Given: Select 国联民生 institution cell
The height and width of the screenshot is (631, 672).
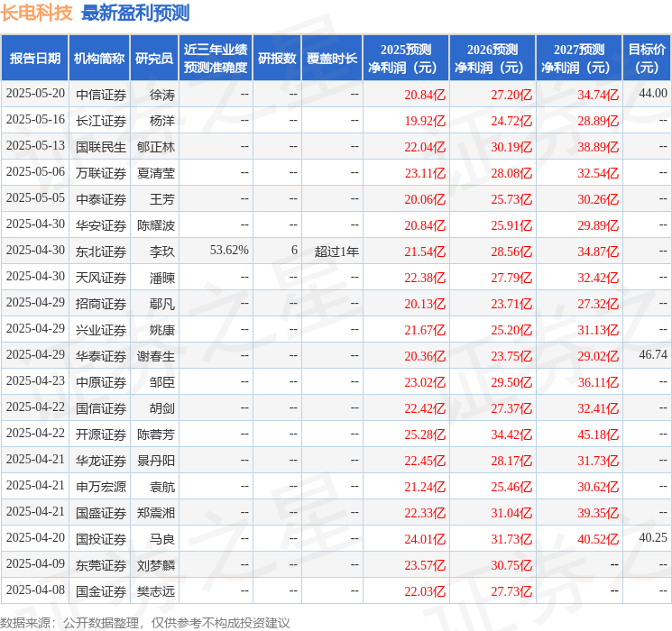Looking at the screenshot, I should click(x=101, y=147).
